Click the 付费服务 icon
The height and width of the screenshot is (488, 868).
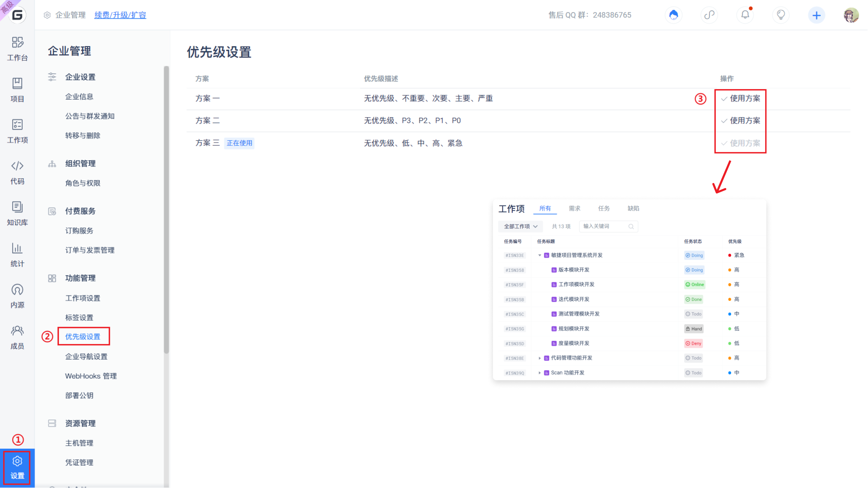coord(52,211)
